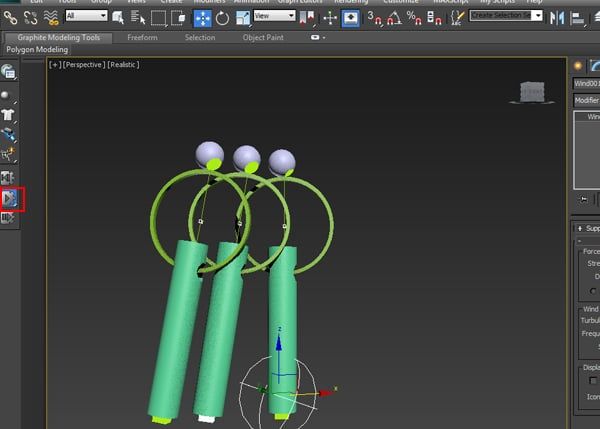Viewport: 600px width, 429px height.
Task: Click the ViewCube in the viewport
Action: click(x=532, y=92)
